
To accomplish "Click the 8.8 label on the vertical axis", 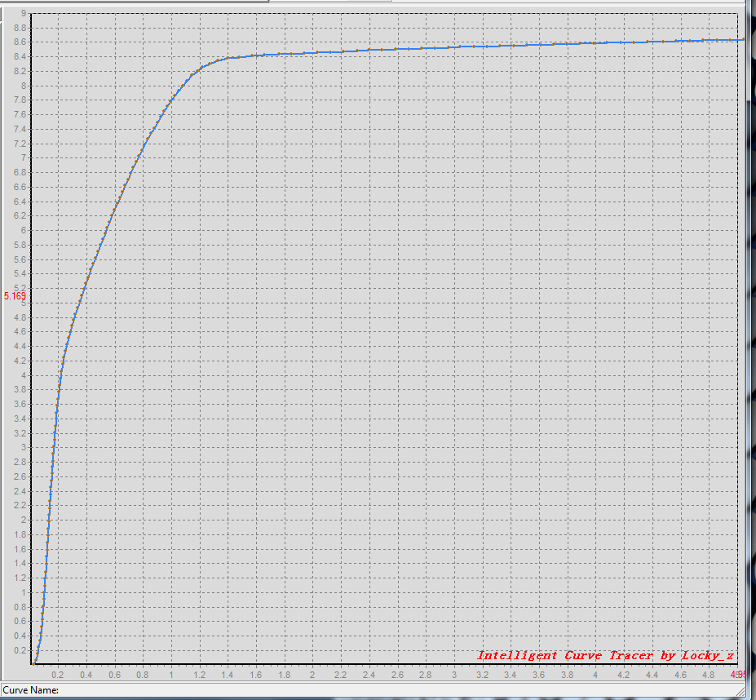I will pyautogui.click(x=20, y=28).
